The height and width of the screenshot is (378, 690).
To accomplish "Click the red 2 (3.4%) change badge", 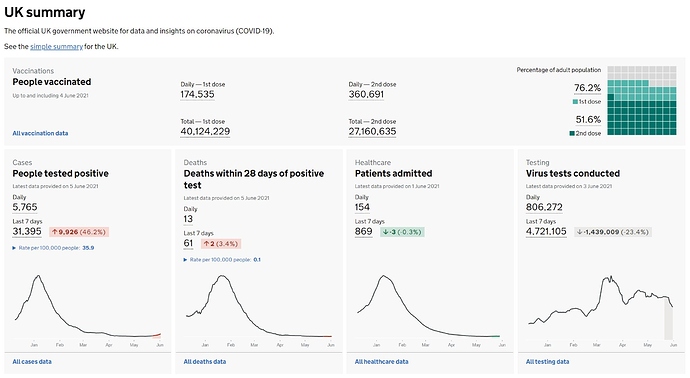I will pyautogui.click(x=221, y=244).
